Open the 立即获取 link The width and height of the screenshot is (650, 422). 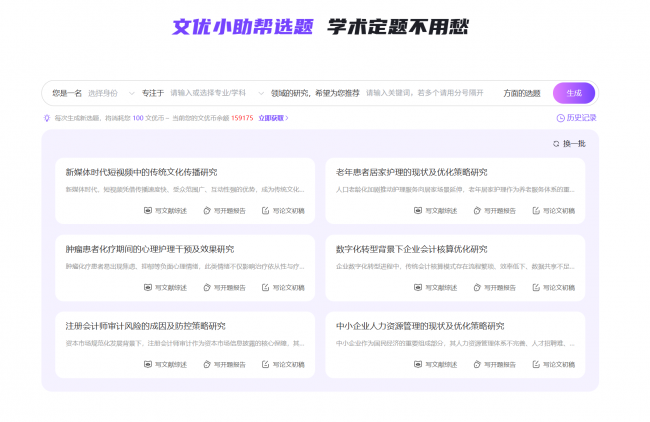click(x=273, y=118)
